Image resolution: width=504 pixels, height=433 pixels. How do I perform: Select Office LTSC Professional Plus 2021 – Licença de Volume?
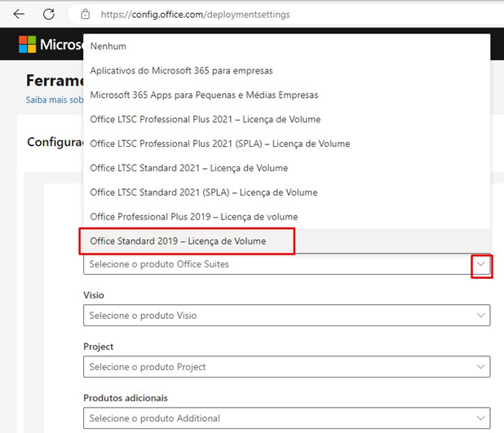point(287,119)
